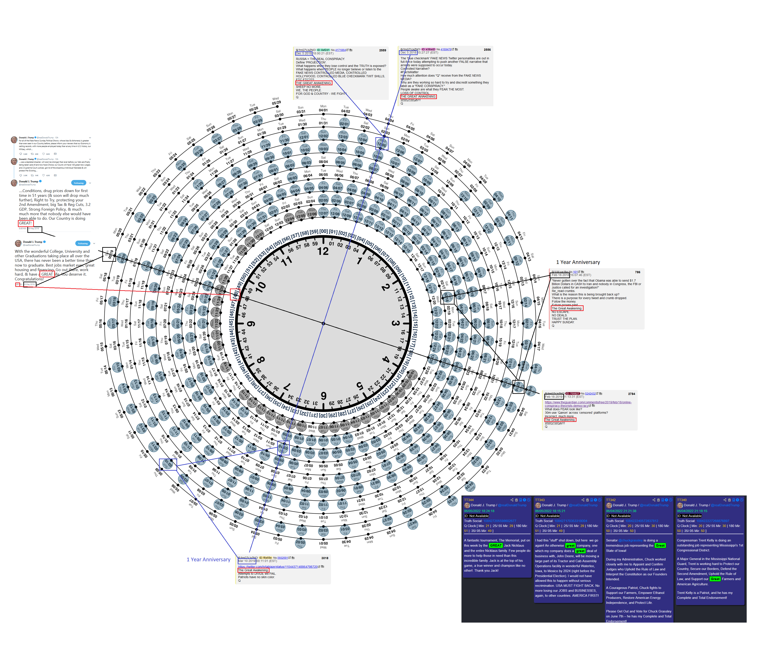Click the 'ID: e38ad2' badge

[428, 50]
